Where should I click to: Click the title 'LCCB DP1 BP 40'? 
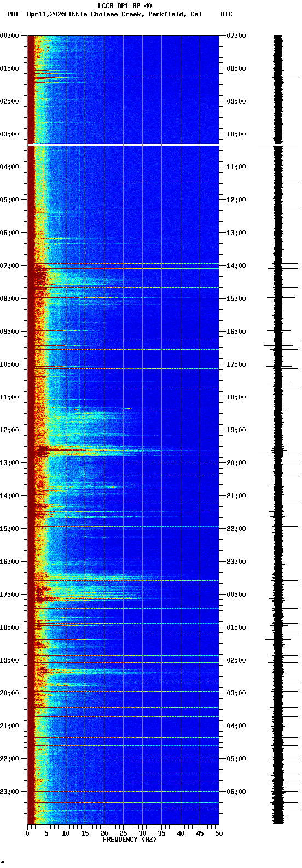click(125, 6)
